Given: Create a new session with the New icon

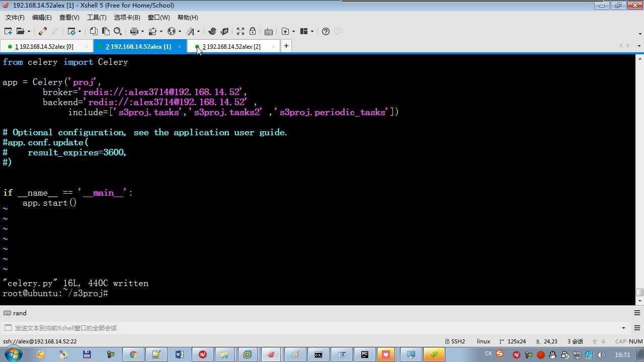Looking at the screenshot, I should coord(8,31).
